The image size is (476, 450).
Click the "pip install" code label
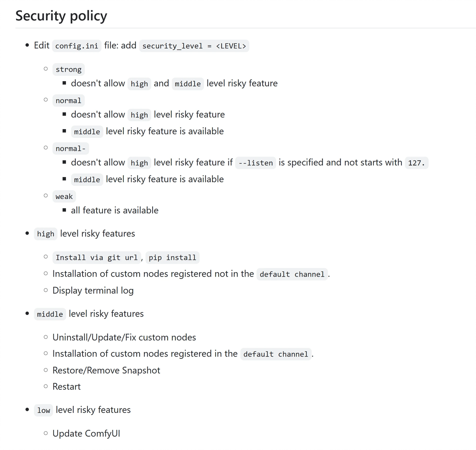click(x=172, y=258)
